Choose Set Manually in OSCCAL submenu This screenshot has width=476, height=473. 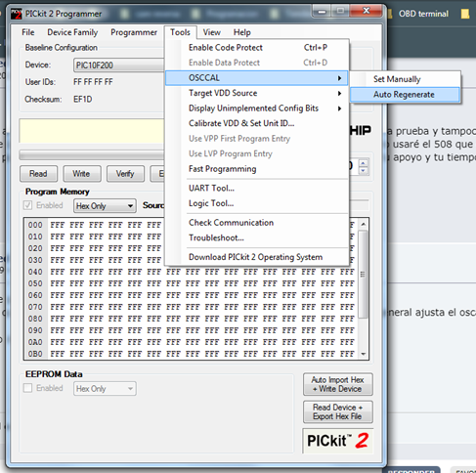click(x=406, y=79)
